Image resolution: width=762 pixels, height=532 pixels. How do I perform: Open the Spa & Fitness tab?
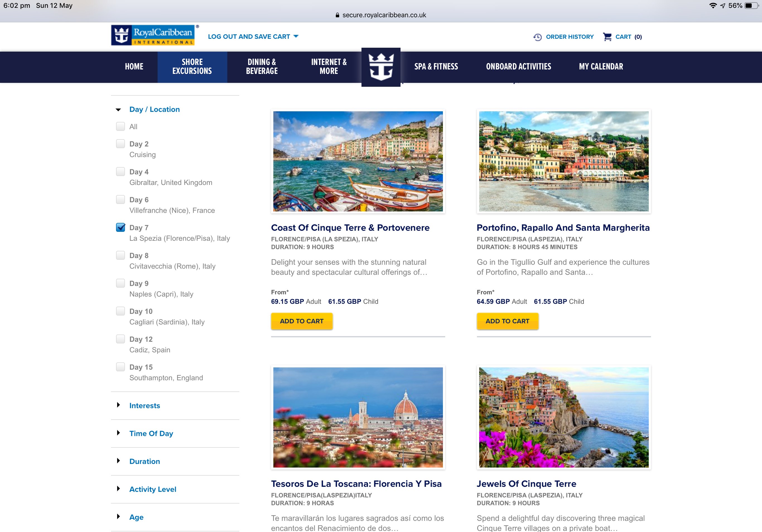tap(436, 66)
